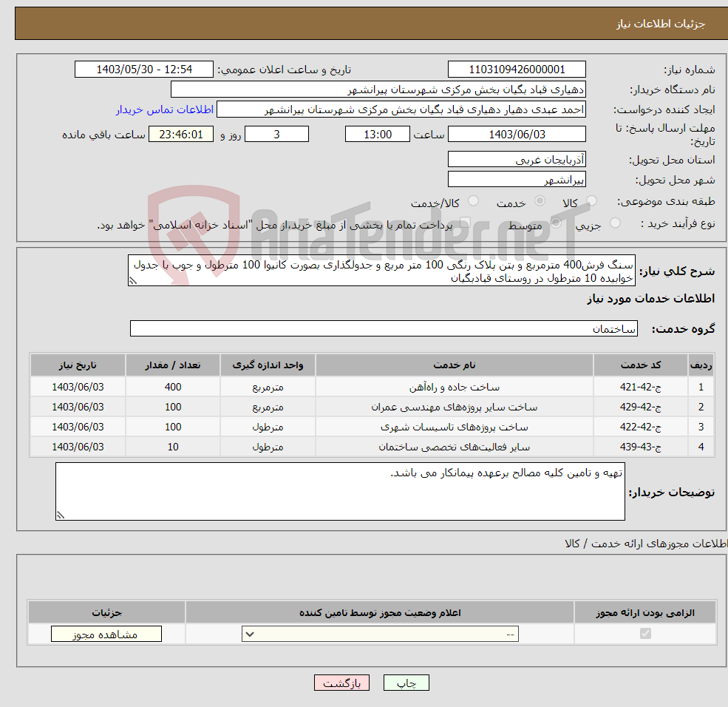The image size is (728, 707).
Task: Click the province field آذربایجان غربی
Action: [x=517, y=159]
